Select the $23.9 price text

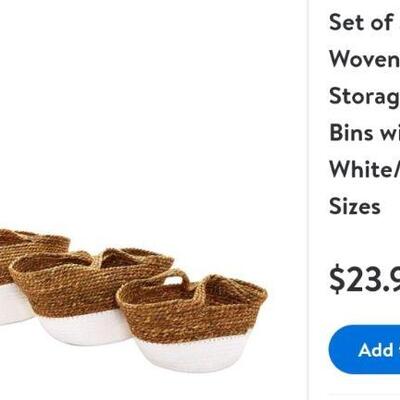click(x=364, y=279)
